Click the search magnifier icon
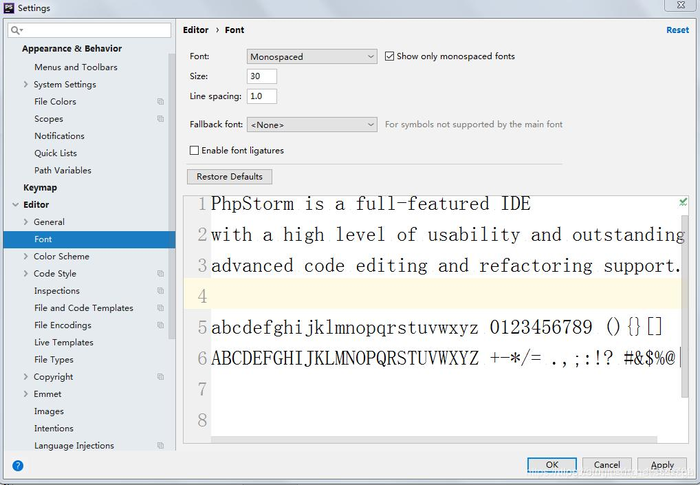 point(16,30)
